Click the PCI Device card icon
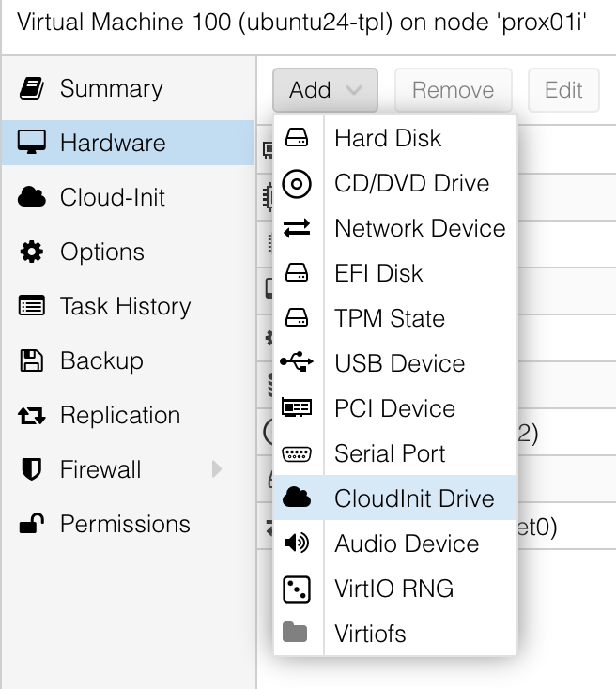The image size is (616, 689). point(297,407)
